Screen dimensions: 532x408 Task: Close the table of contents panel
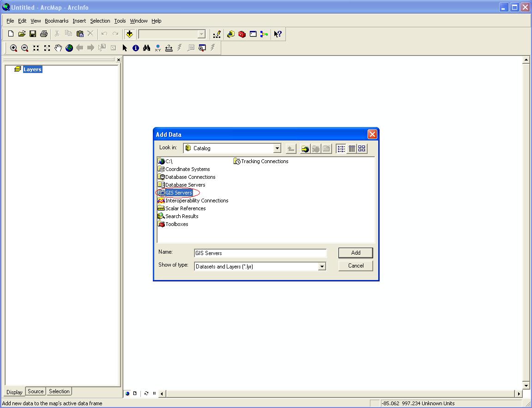(118, 60)
